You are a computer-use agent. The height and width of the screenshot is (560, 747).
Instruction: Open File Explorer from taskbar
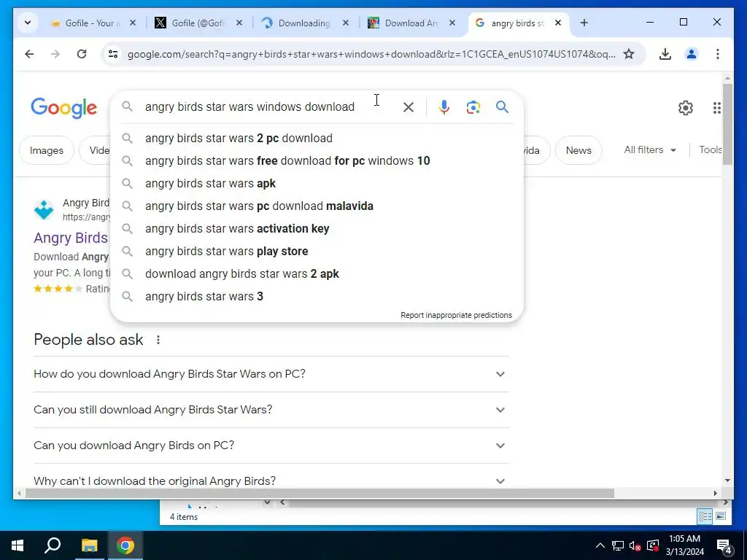click(x=89, y=545)
